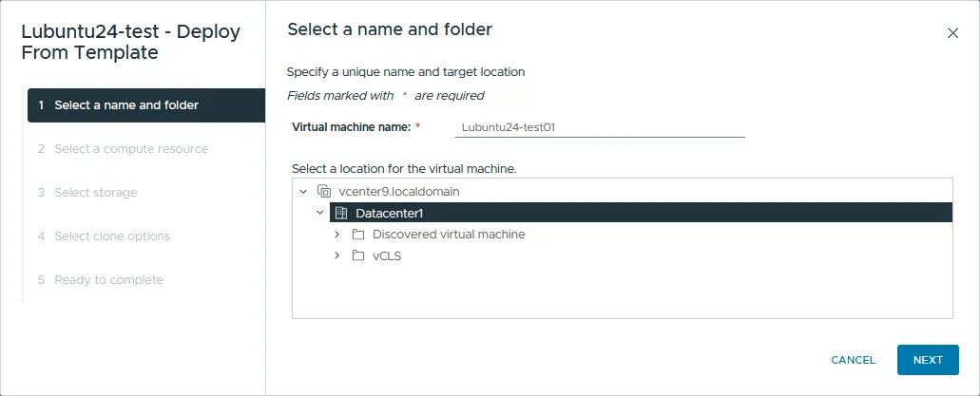Viewport: 980px width, 396px height.
Task: Click the folder icon beside vCLS
Action: [358, 255]
